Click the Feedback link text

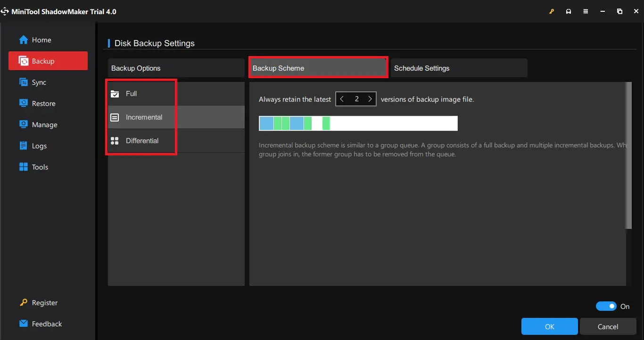[47, 324]
